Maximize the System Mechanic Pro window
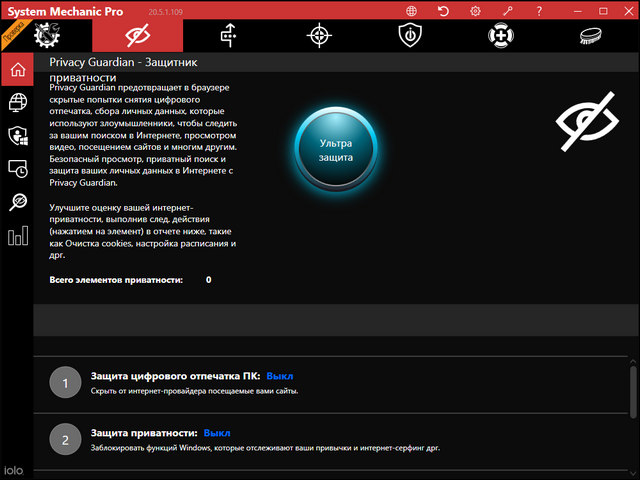The height and width of the screenshot is (480, 640). point(603,11)
